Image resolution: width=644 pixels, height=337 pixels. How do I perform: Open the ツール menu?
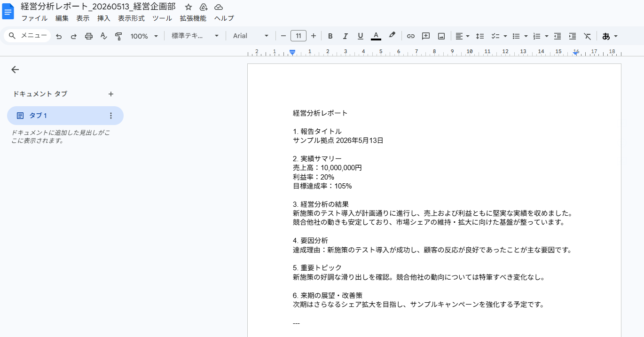click(162, 18)
